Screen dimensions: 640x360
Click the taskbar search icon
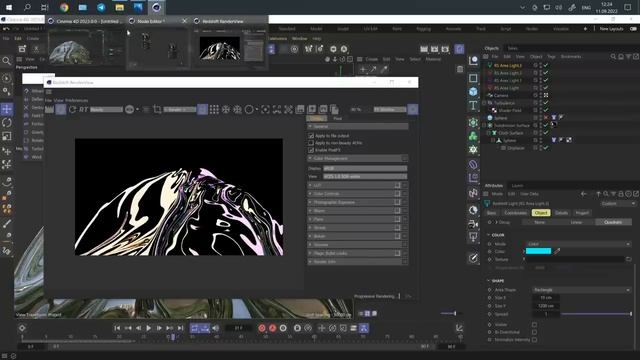27,7
